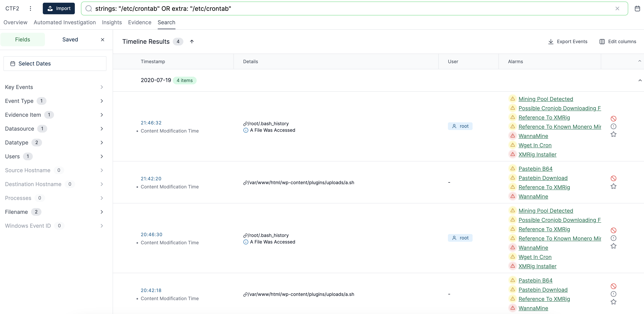
Task: Select the Fields panel tab
Action: 23,39
